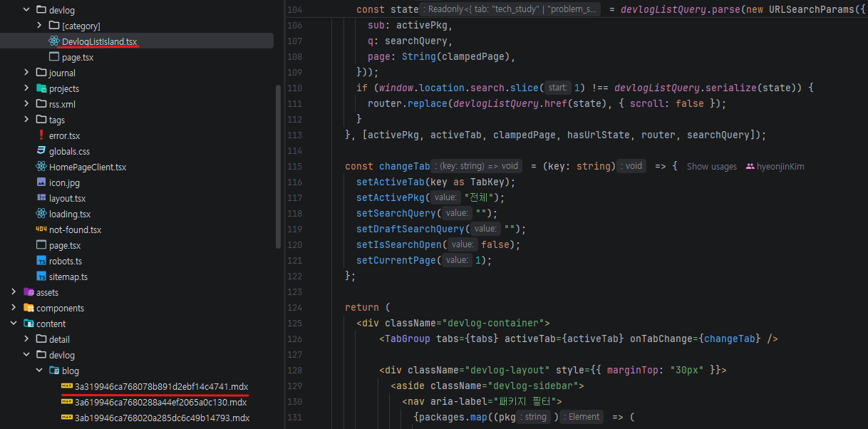Click the TypeScript icon of sitemap.ts
This screenshot has width=868, height=429.
41,276
